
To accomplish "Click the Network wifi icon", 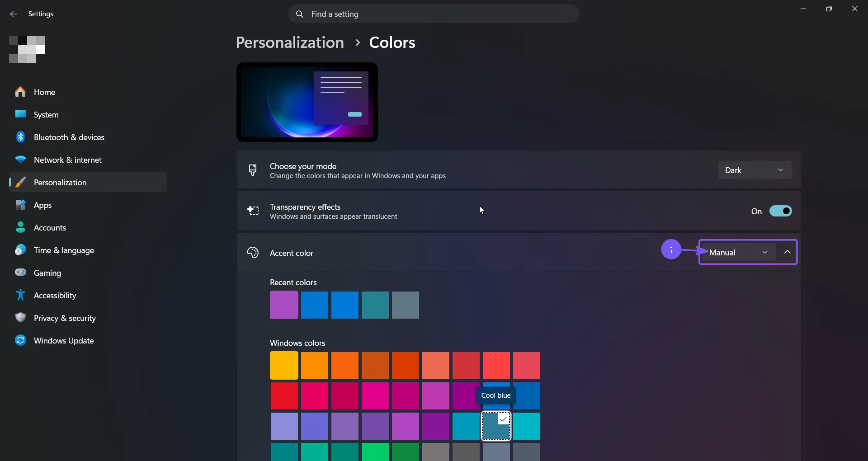I will (x=20, y=160).
